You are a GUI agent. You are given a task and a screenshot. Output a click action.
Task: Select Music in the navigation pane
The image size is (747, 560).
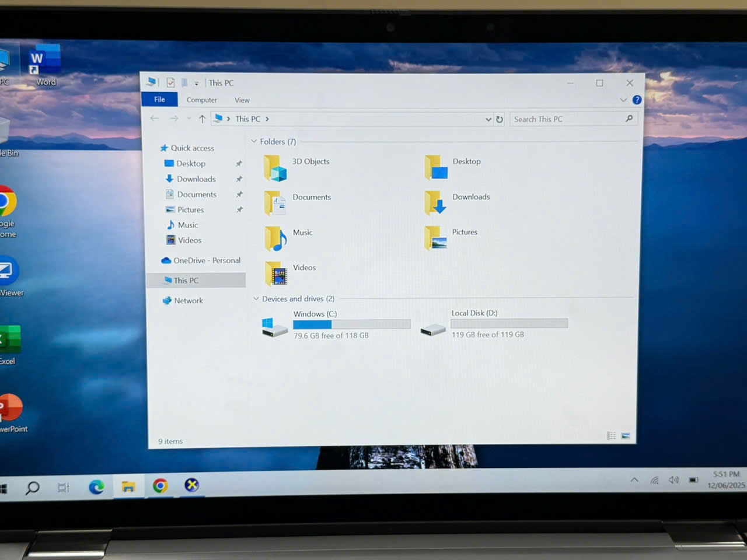(188, 225)
